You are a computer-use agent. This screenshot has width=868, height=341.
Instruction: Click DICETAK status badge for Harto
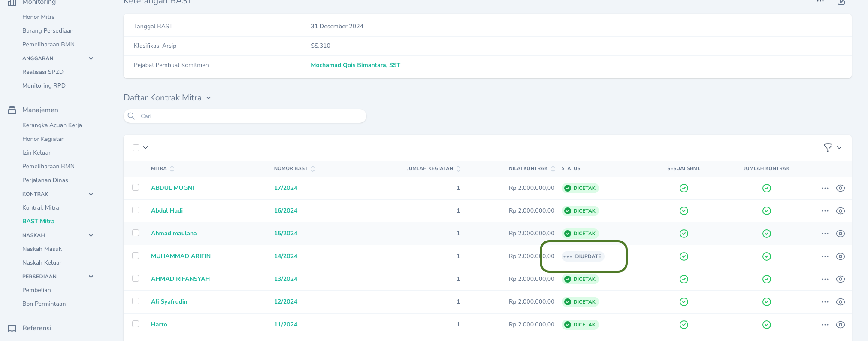tap(580, 325)
